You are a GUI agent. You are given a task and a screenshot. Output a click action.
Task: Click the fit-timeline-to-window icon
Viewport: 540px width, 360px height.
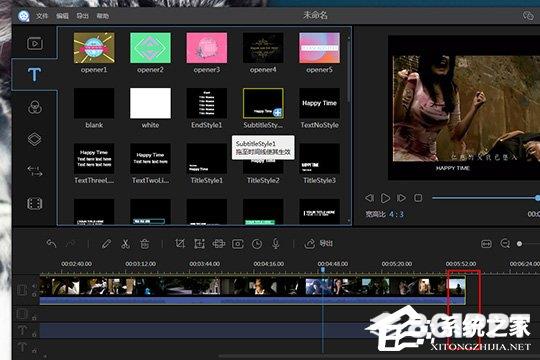click(x=486, y=244)
